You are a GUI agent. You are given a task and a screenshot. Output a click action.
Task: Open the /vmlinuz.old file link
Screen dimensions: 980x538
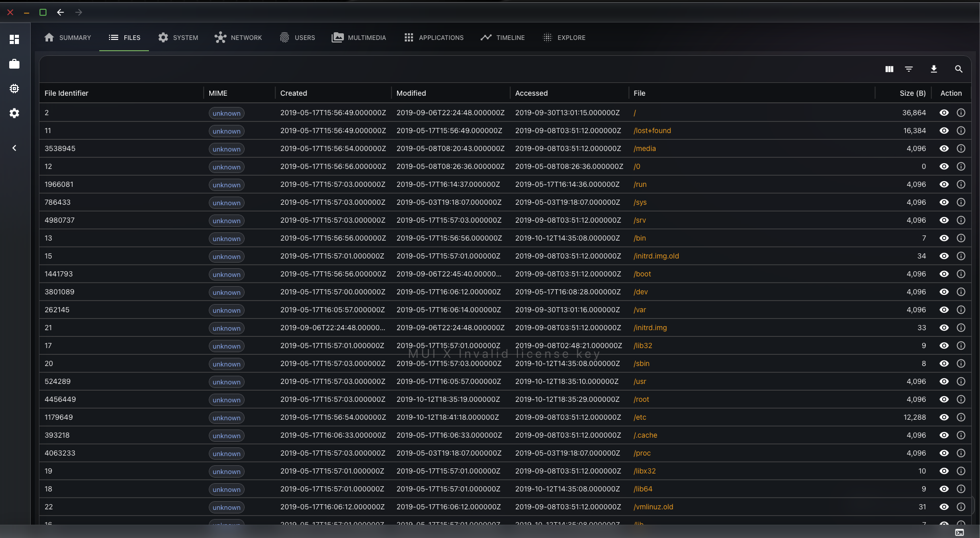(x=654, y=507)
